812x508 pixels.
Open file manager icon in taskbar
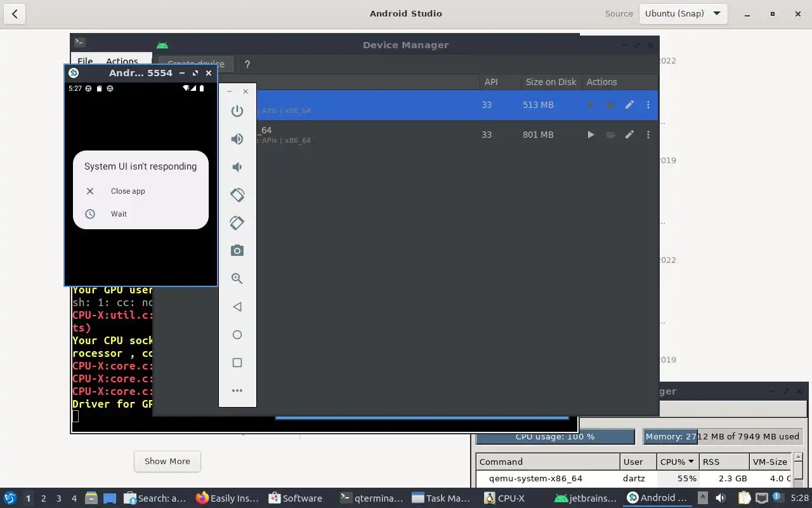(91, 498)
